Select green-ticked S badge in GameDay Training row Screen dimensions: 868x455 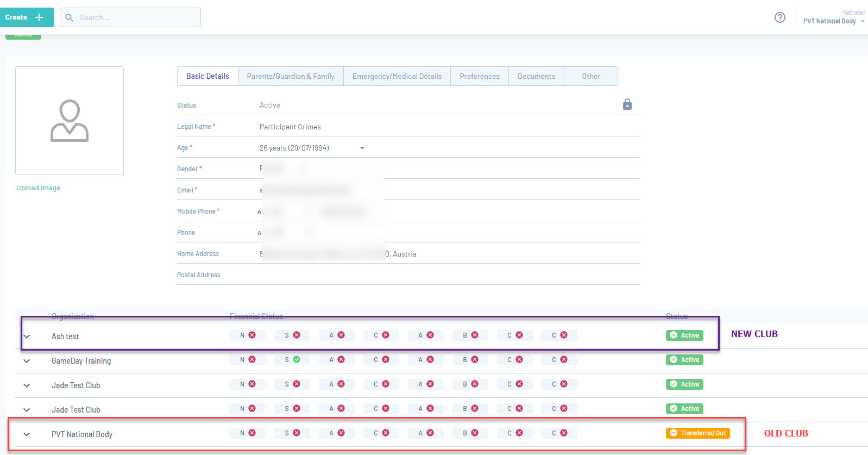292,360
